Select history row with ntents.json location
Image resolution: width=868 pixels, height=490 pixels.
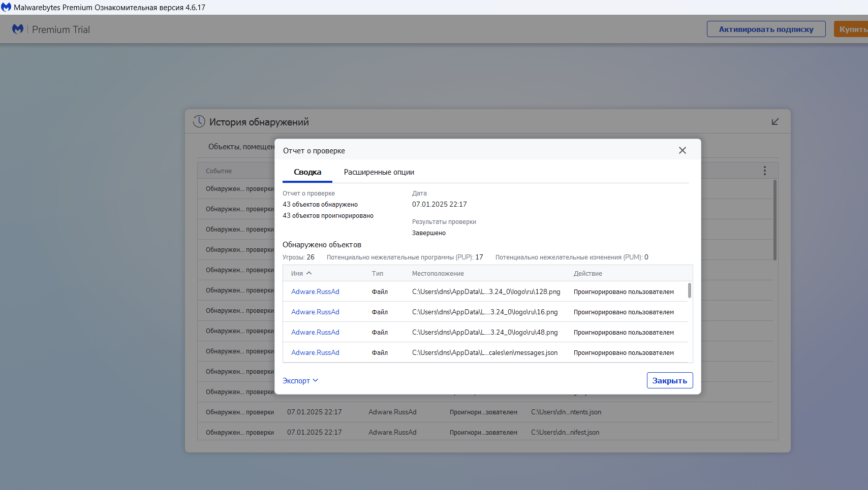pyautogui.click(x=485, y=412)
